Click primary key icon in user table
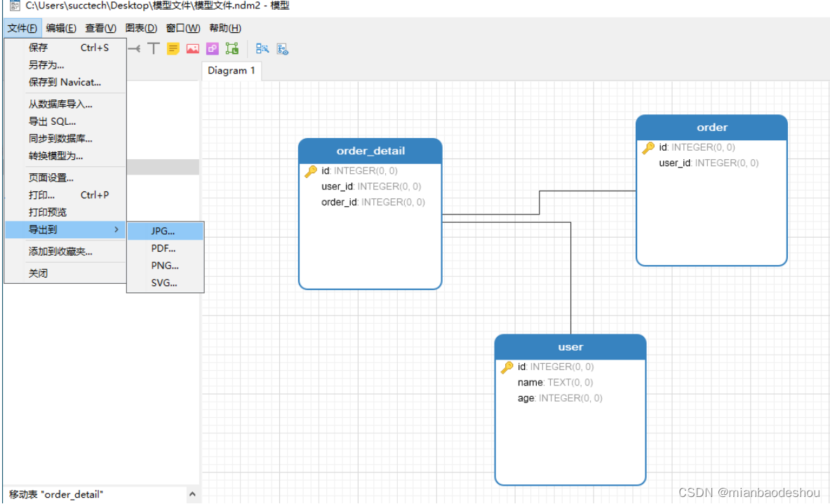The width and height of the screenshot is (830, 504). coord(507,367)
